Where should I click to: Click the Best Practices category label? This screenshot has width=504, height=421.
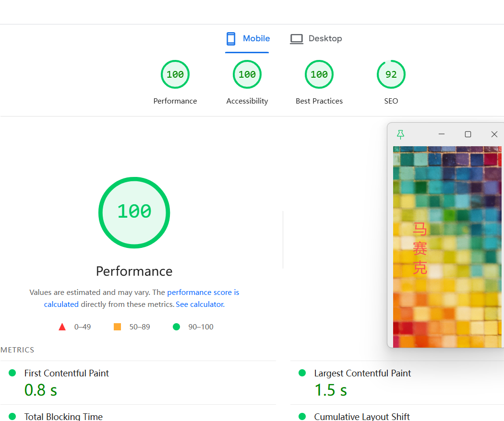tap(319, 101)
